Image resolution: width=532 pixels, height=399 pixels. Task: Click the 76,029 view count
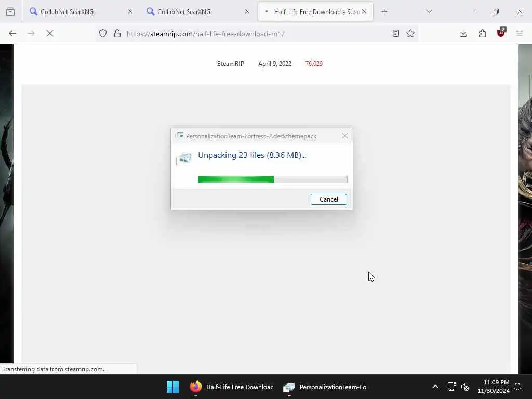point(314,64)
